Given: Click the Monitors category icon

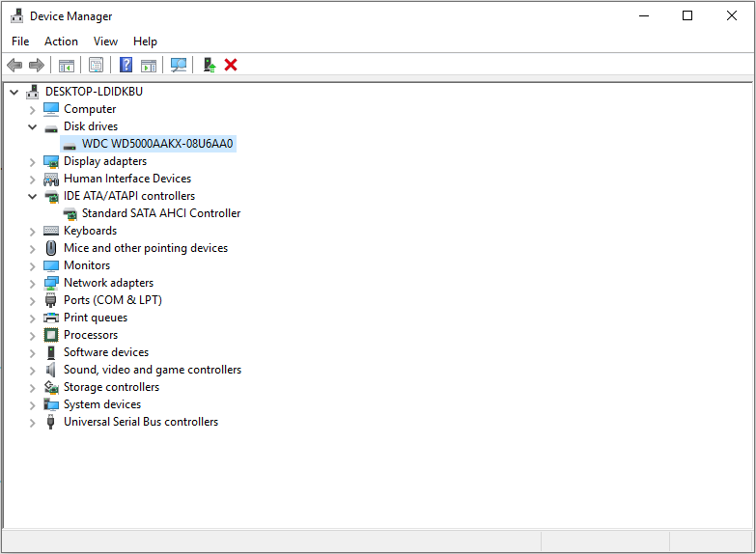Looking at the screenshot, I should click(x=51, y=265).
